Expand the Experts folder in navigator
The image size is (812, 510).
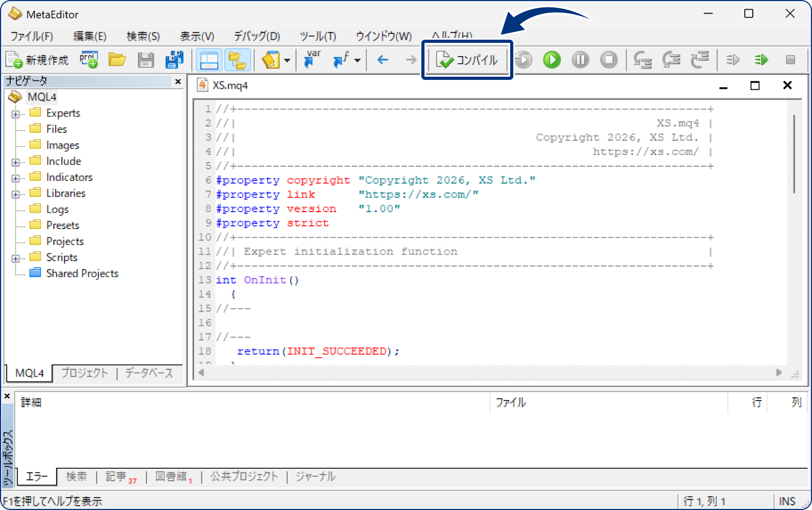(x=15, y=114)
